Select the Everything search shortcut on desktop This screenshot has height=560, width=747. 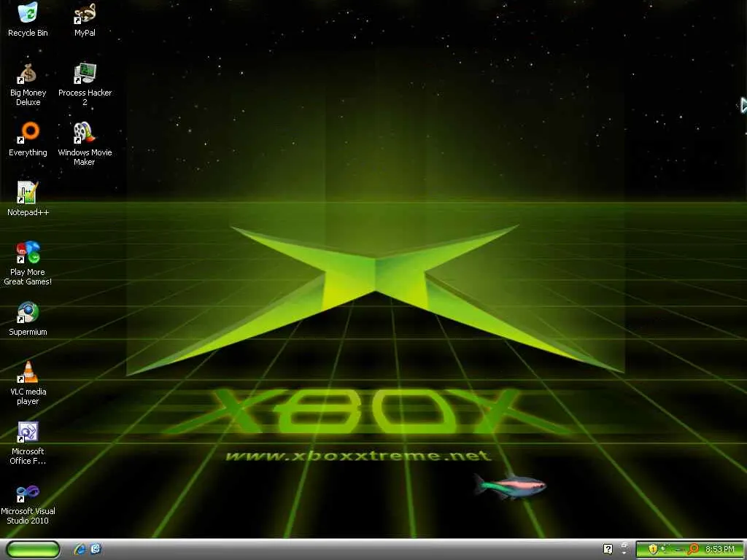pos(28,139)
